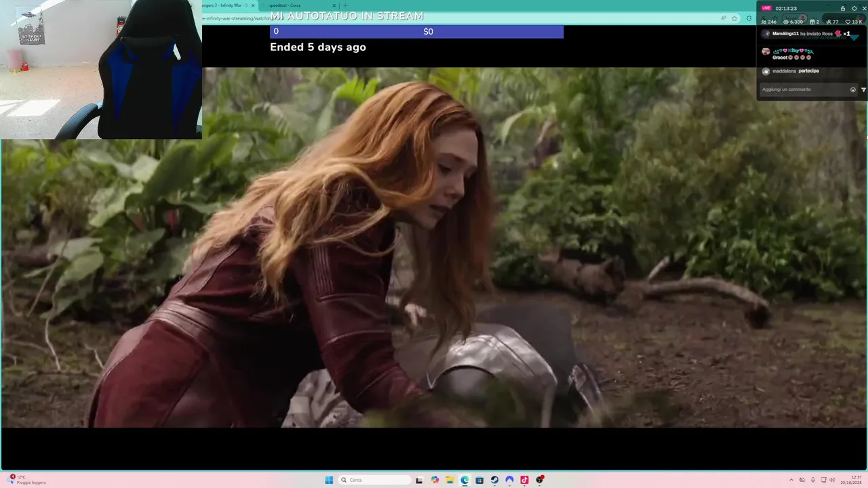Open the browser extensions icon
The width and height of the screenshot is (868, 488).
tap(749, 18)
